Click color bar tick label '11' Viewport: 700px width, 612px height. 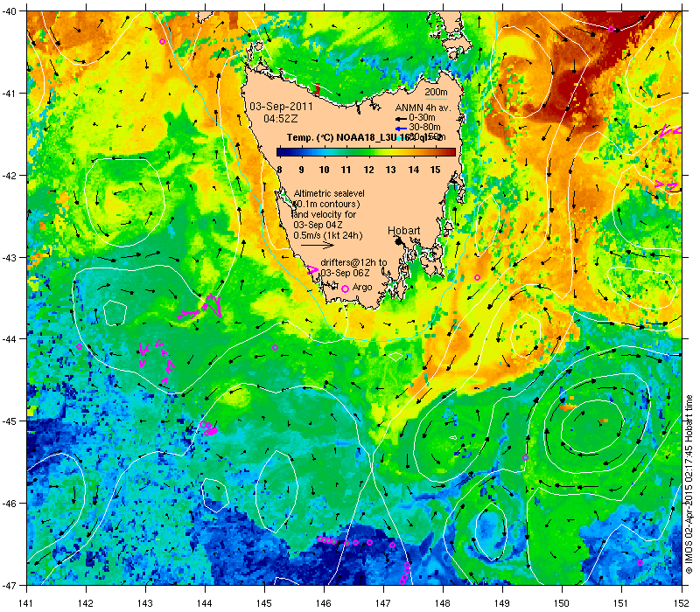346,170
